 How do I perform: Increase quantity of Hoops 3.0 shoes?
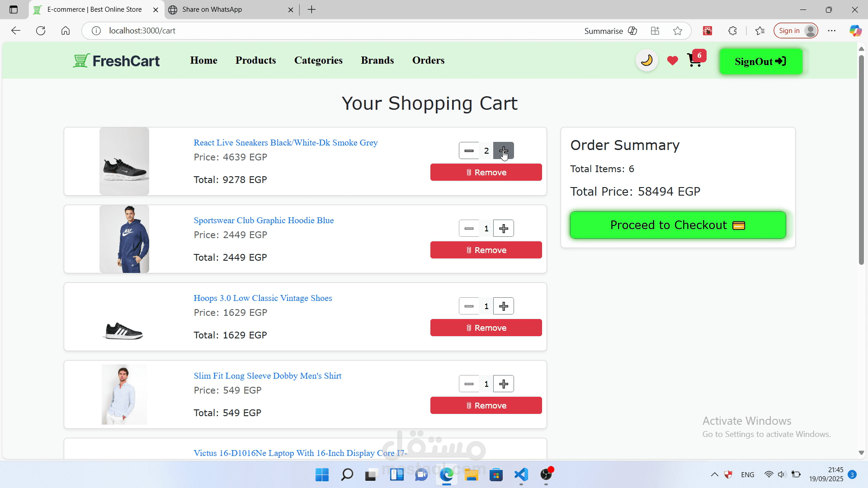point(504,306)
